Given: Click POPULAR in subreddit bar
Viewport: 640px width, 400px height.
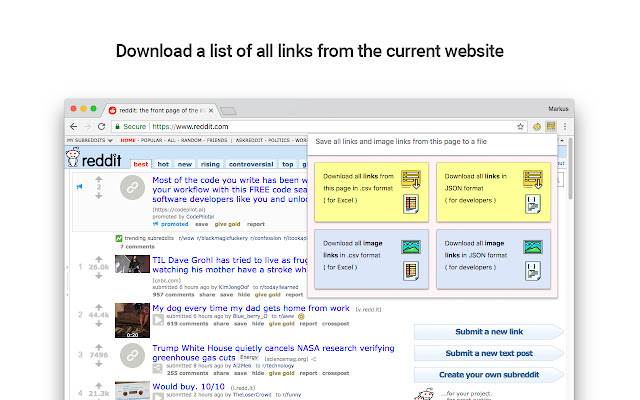Looking at the screenshot, I should [151, 140].
